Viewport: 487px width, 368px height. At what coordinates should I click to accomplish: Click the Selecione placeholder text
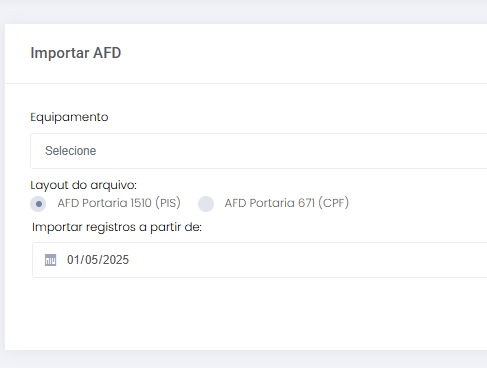coord(71,151)
